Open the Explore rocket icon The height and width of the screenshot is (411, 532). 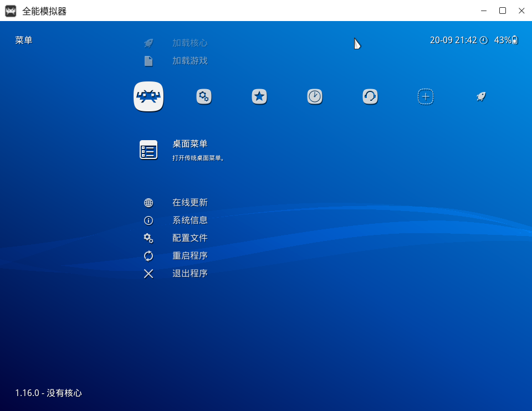coord(480,96)
